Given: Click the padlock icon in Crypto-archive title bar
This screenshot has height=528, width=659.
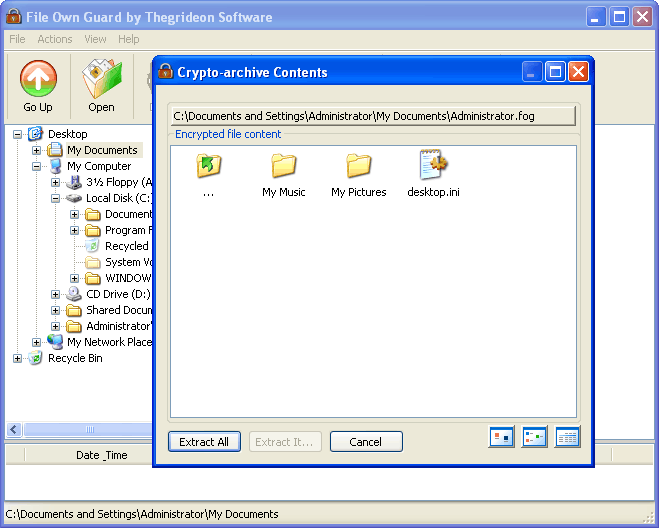Looking at the screenshot, I should 166,71.
